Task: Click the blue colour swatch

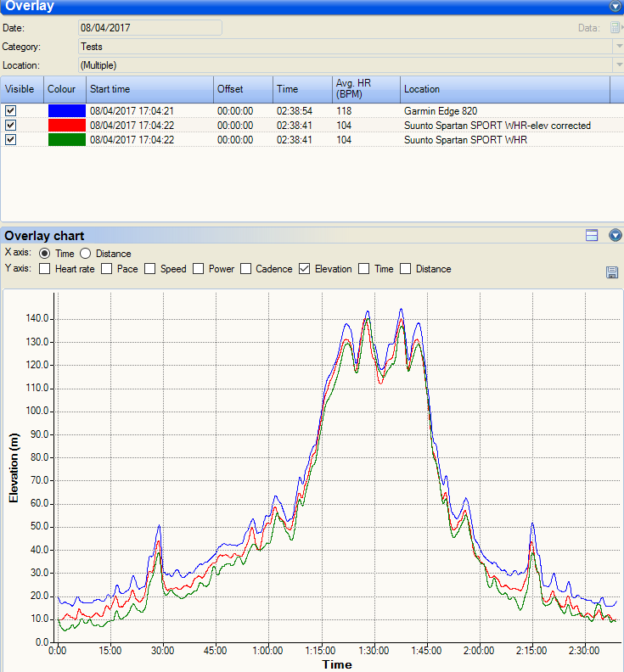Action: click(66, 110)
